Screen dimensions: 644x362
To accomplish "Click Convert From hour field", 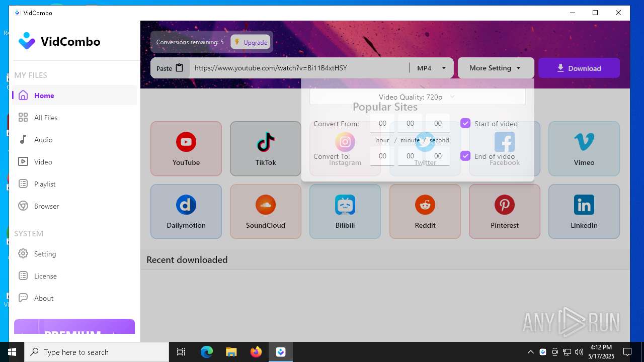I will (382, 123).
